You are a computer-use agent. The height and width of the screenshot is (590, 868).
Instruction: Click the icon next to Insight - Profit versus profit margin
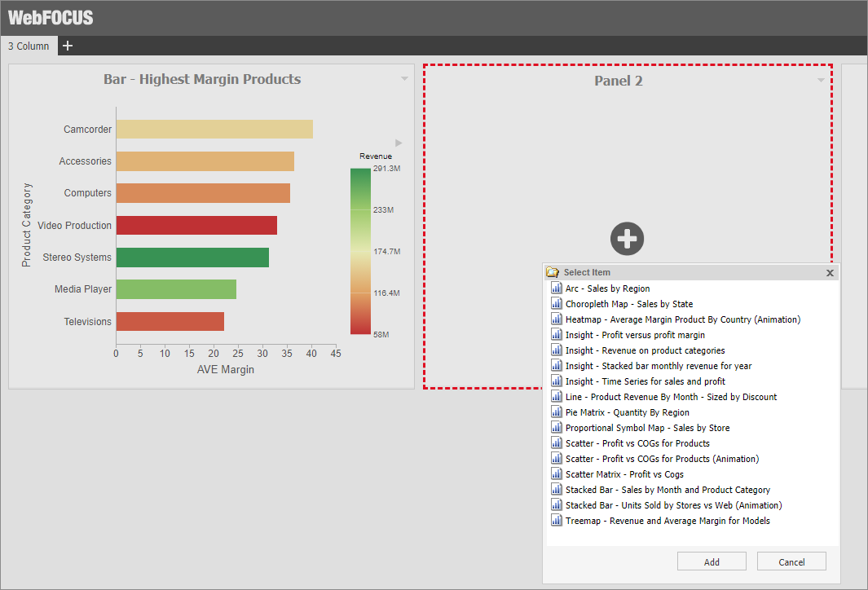[557, 335]
